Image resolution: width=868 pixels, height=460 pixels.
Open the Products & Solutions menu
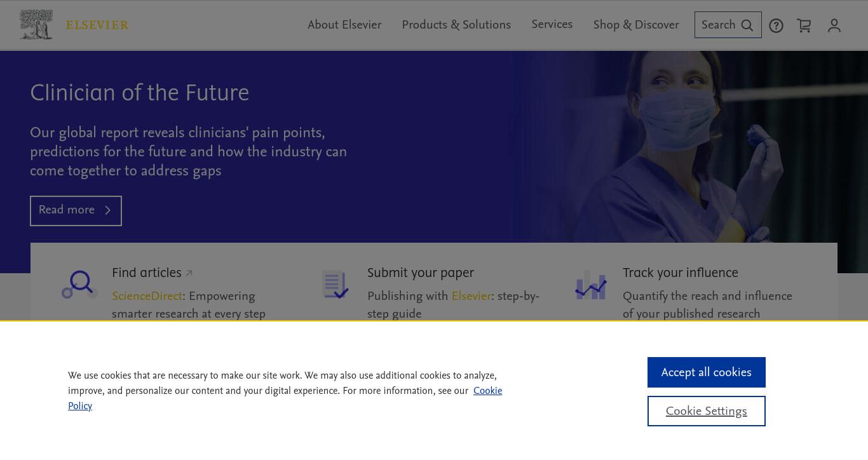click(x=456, y=25)
